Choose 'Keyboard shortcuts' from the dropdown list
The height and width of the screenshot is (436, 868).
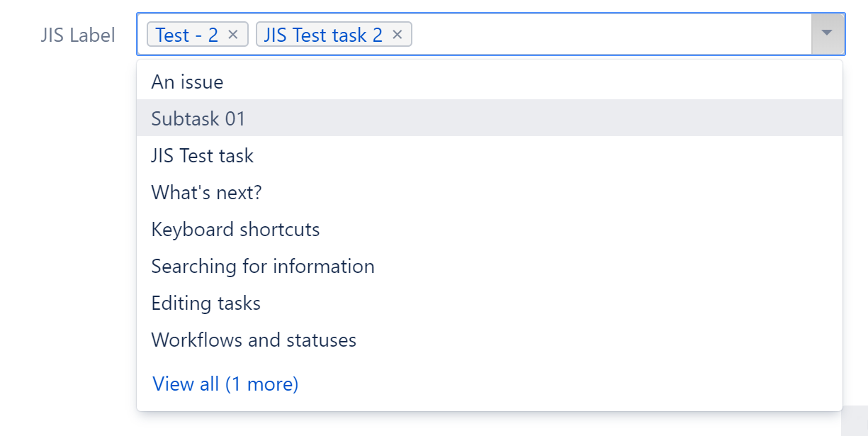pyautogui.click(x=235, y=230)
